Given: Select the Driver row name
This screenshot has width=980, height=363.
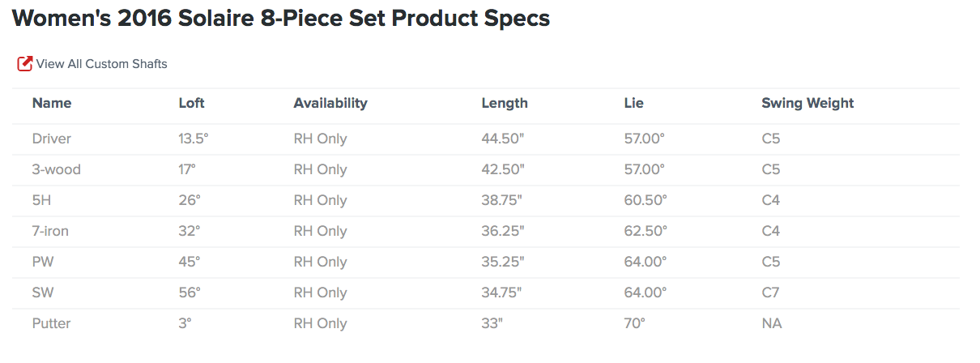Looking at the screenshot, I should click(x=52, y=139).
